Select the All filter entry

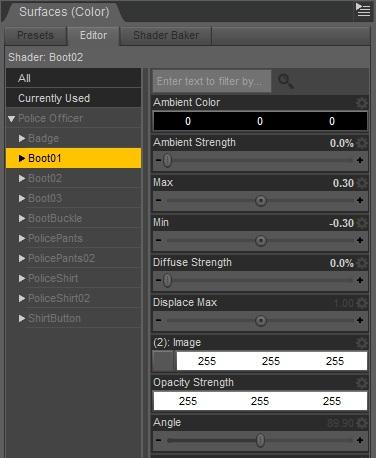[74, 78]
